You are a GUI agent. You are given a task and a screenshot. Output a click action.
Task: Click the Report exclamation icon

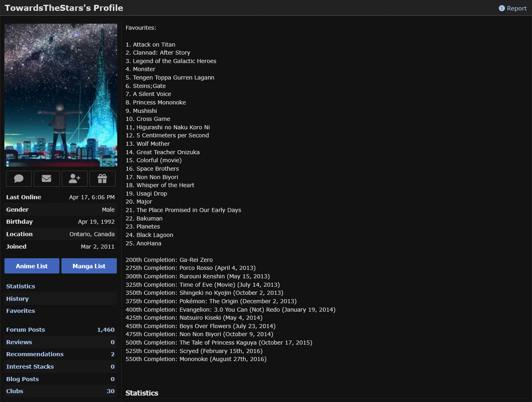[x=502, y=8]
